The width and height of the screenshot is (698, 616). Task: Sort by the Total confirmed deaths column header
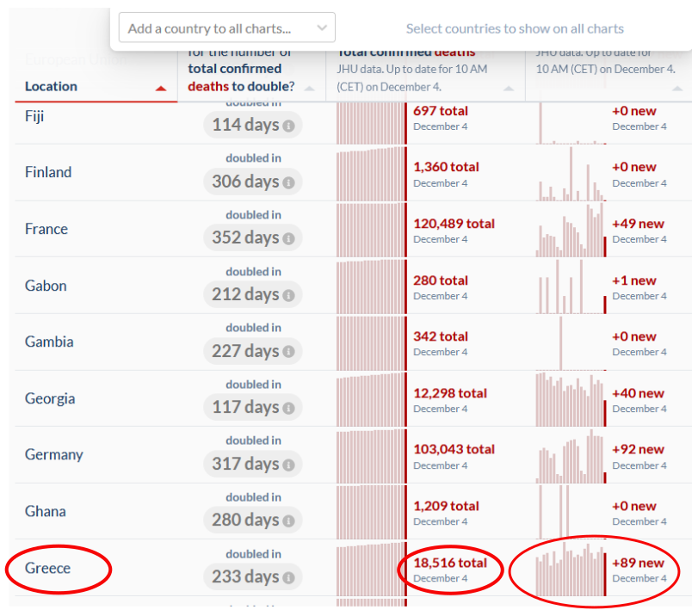pos(509,89)
